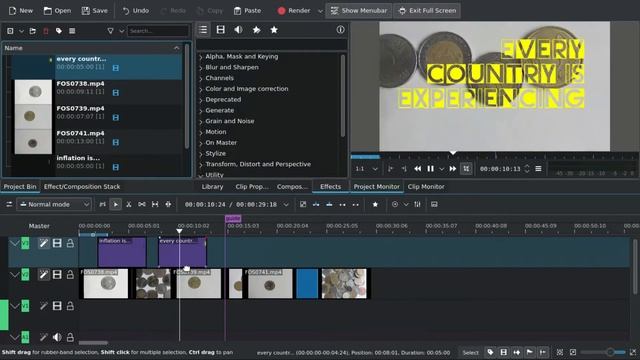Image resolution: width=640 pixels, height=360 pixels.
Task: Click the Save button
Action: pos(94,11)
